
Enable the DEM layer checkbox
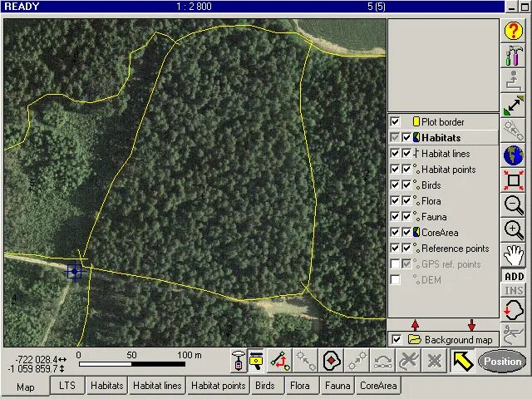[395, 280]
